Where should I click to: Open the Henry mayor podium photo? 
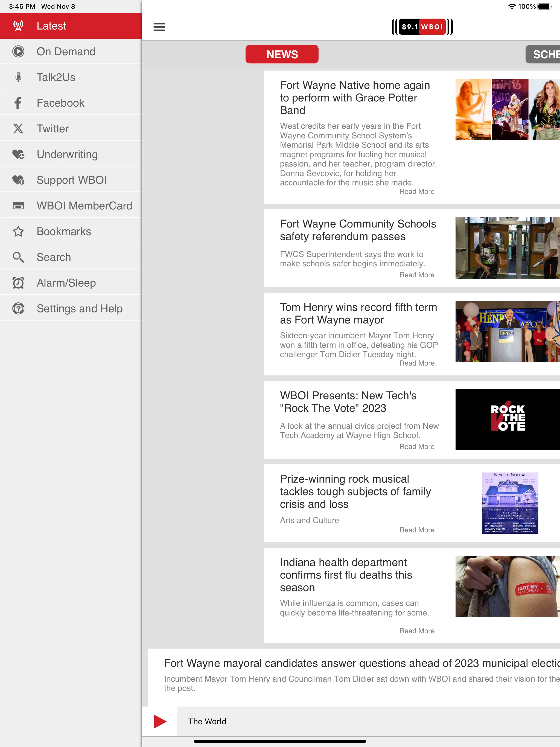[508, 331]
